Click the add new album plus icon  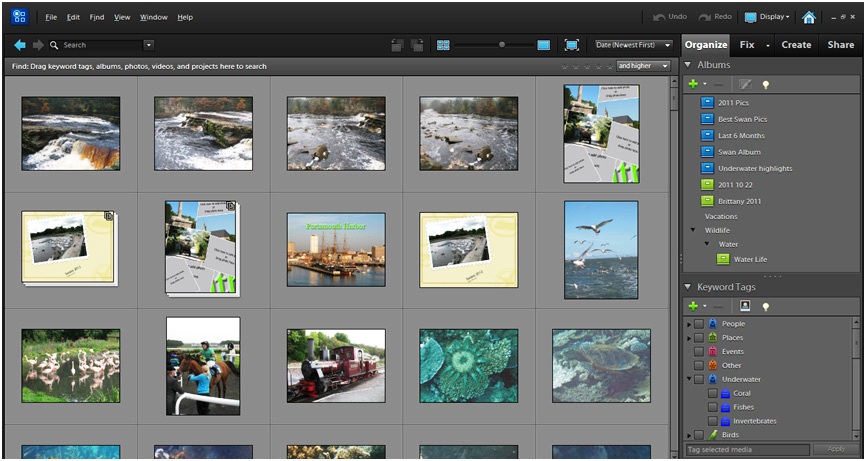tap(693, 84)
